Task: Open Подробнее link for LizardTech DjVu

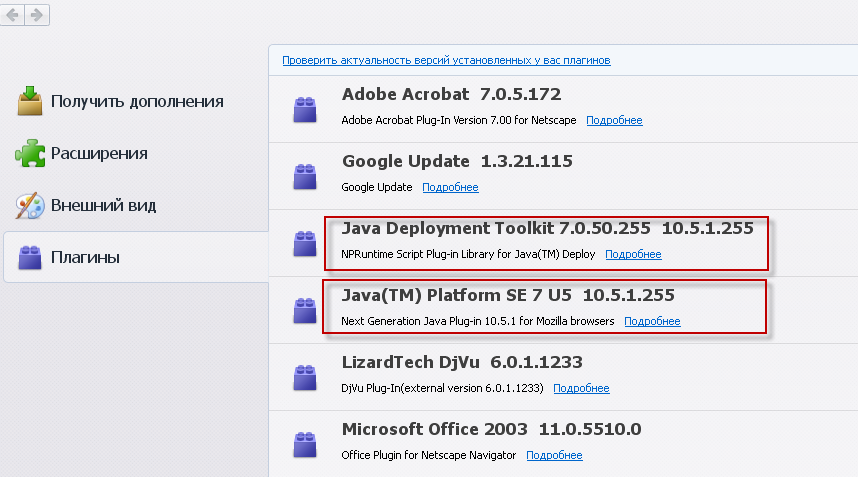Action: point(581,388)
